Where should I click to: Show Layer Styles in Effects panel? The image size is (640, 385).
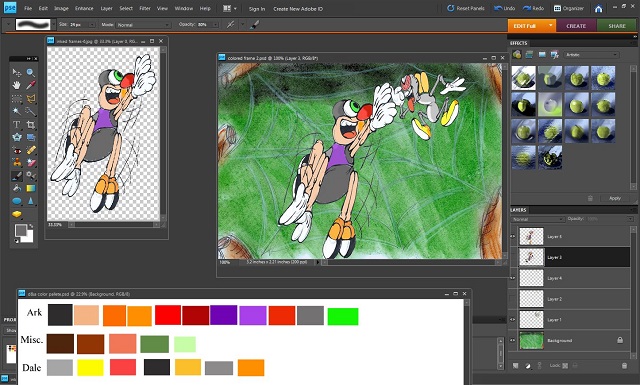(x=529, y=54)
